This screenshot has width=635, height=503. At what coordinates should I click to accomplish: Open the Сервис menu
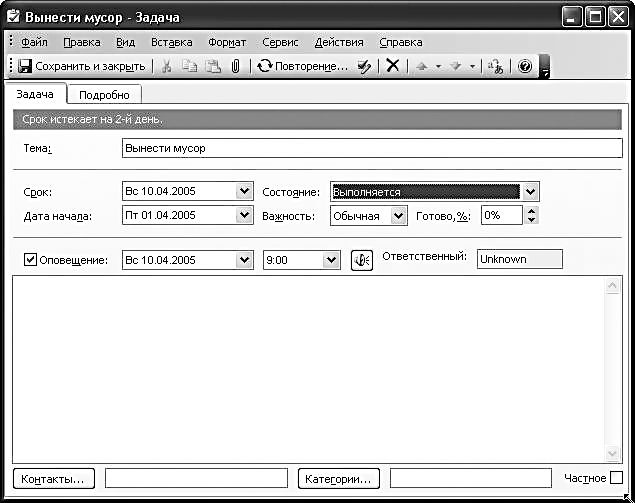[x=280, y=42]
